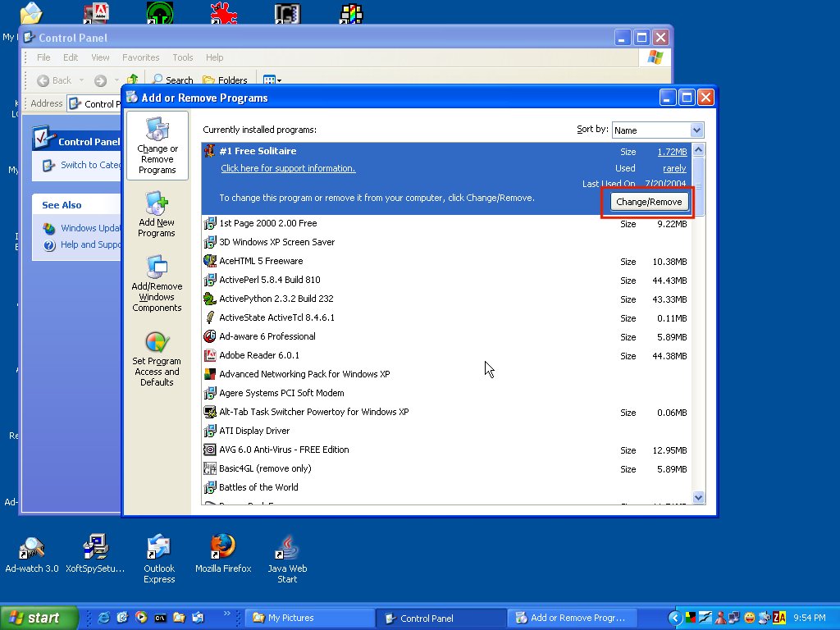Screen dimensions: 840x630
Task: Click the program list scrollbar down arrow
Action: pyautogui.click(x=698, y=497)
